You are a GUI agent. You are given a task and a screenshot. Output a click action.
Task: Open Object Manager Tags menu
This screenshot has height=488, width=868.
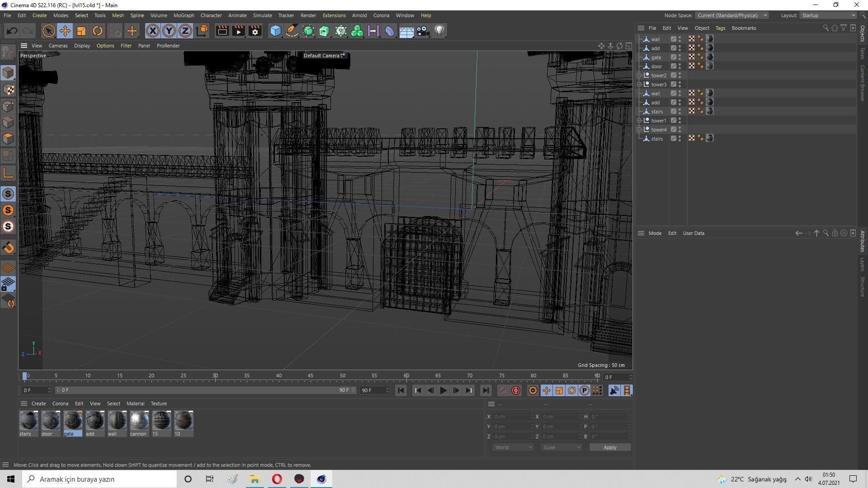720,28
